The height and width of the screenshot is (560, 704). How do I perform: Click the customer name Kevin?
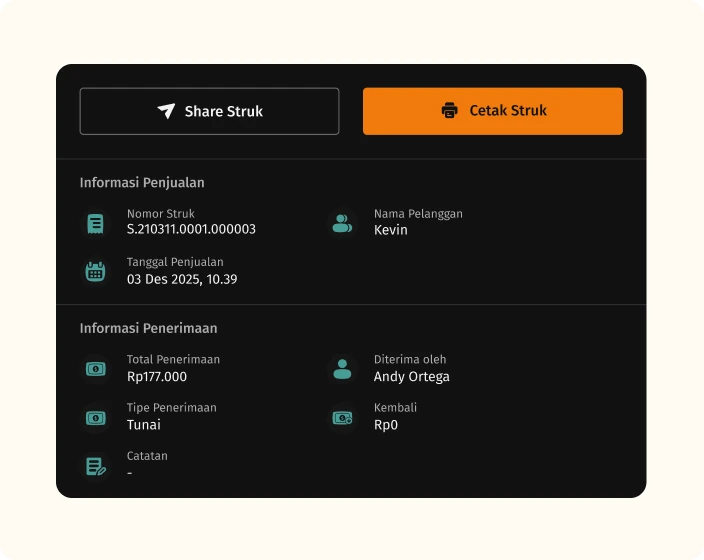click(390, 230)
